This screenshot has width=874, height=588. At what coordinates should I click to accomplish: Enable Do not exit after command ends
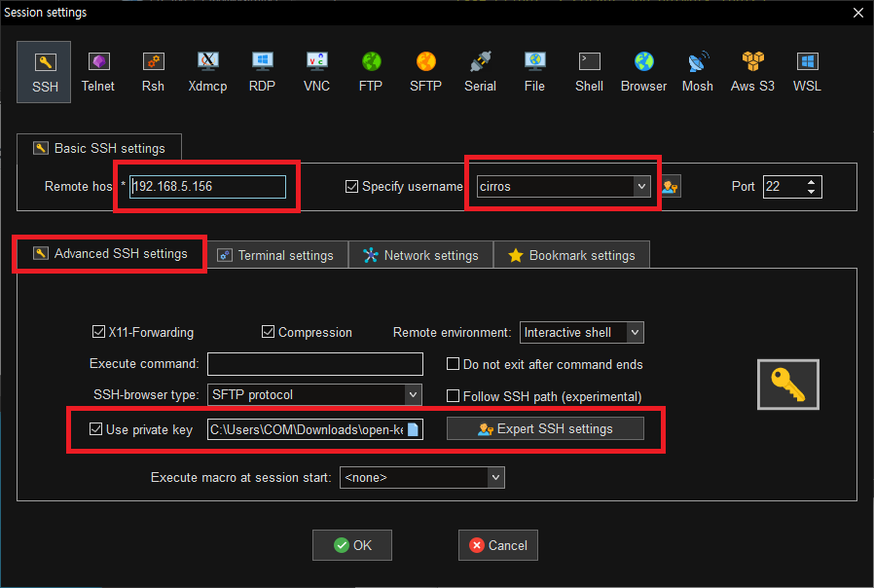click(x=454, y=364)
